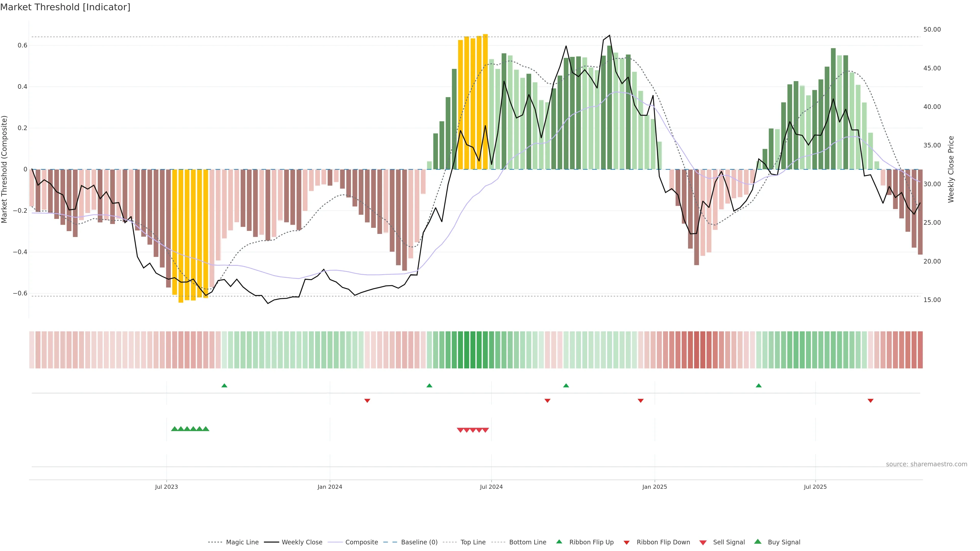Screen dimensions: 980x551
Task: Click the 50.00 right price axis label
Action: click(x=932, y=30)
